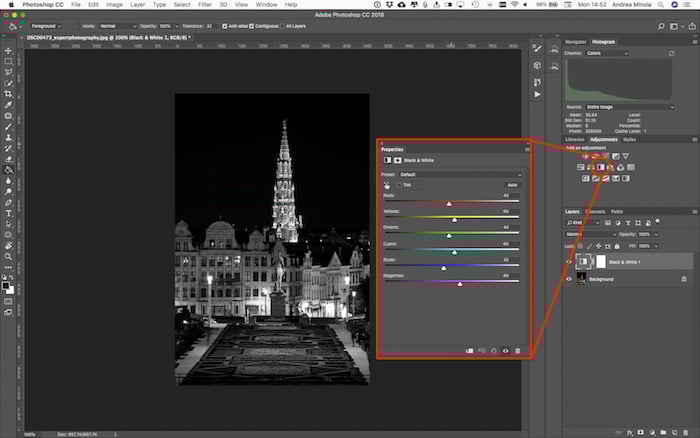
Task: Click the histogram refresh icon
Action: coord(671,53)
